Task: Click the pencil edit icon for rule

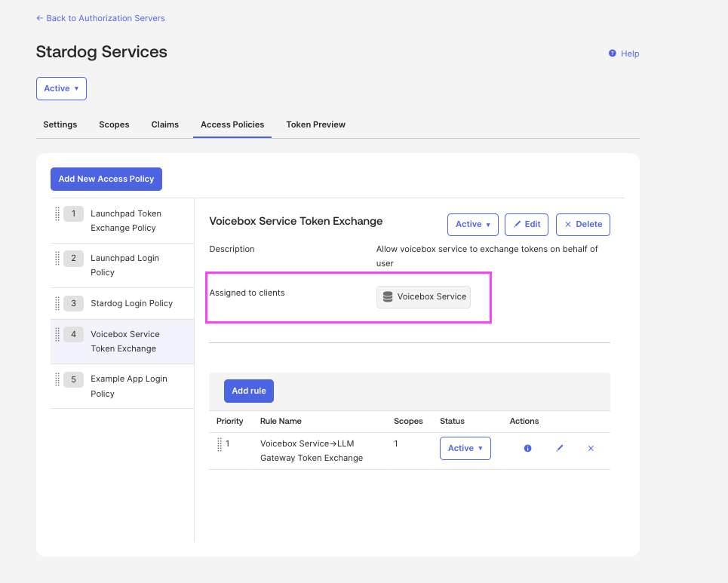Action: pyautogui.click(x=560, y=448)
